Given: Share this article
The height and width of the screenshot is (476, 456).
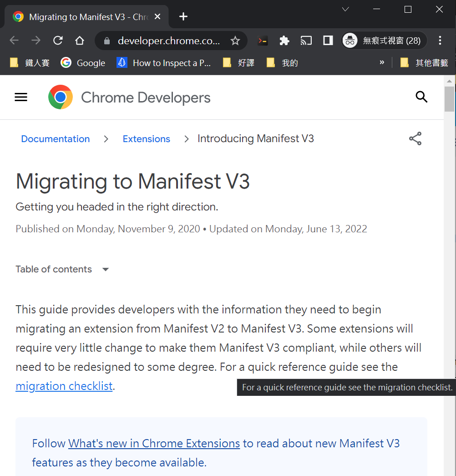Looking at the screenshot, I should point(415,138).
